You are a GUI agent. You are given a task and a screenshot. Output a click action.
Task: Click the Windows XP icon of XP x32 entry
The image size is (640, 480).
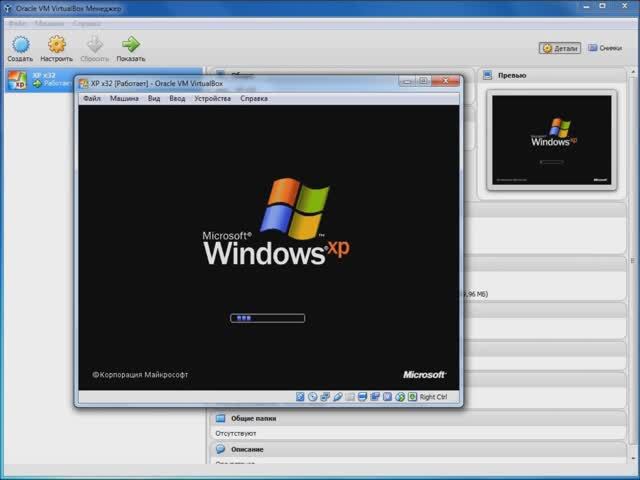tap(18, 80)
